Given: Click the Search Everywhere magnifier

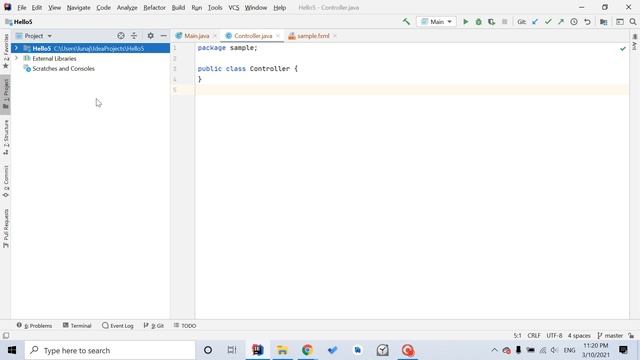Looking at the screenshot, I should (x=633, y=22).
